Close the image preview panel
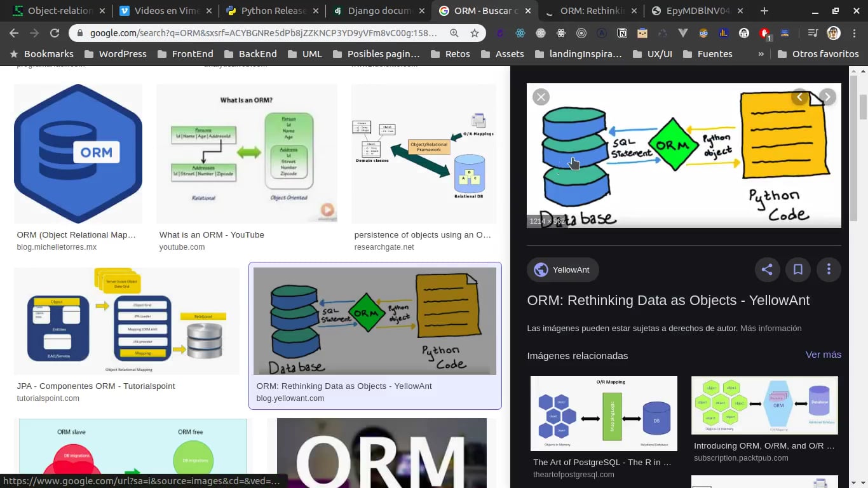This screenshot has width=868, height=488. point(541,97)
